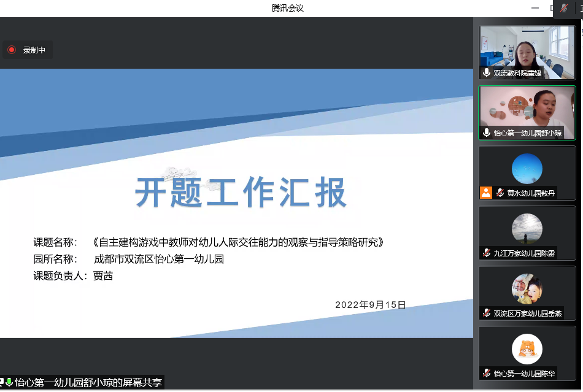This screenshot has height=392, width=583.
Task: Select 双流区万家幼儿园岳燕's video tile
Action: point(527,293)
